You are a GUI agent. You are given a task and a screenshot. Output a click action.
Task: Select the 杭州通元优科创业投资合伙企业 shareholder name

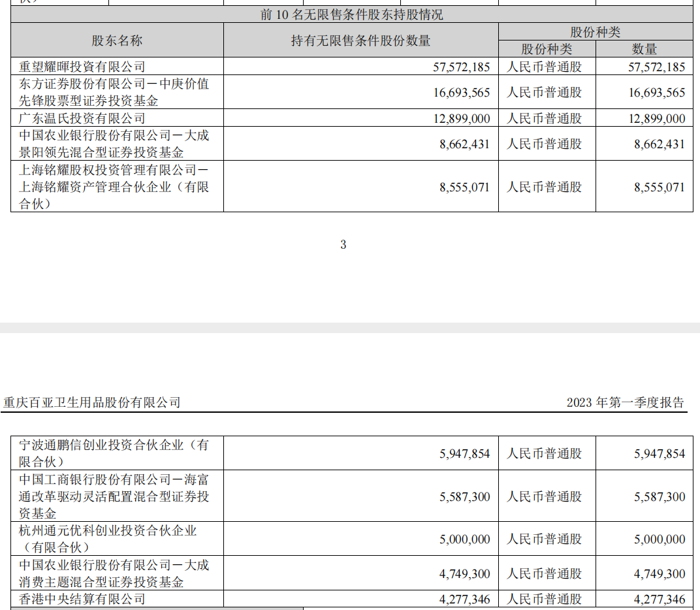coord(108,539)
